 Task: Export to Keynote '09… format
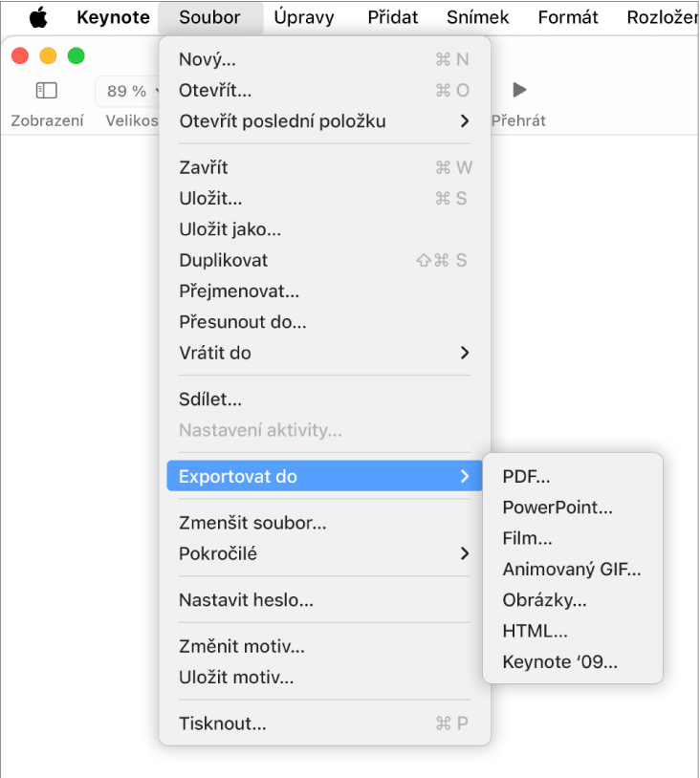573,661
